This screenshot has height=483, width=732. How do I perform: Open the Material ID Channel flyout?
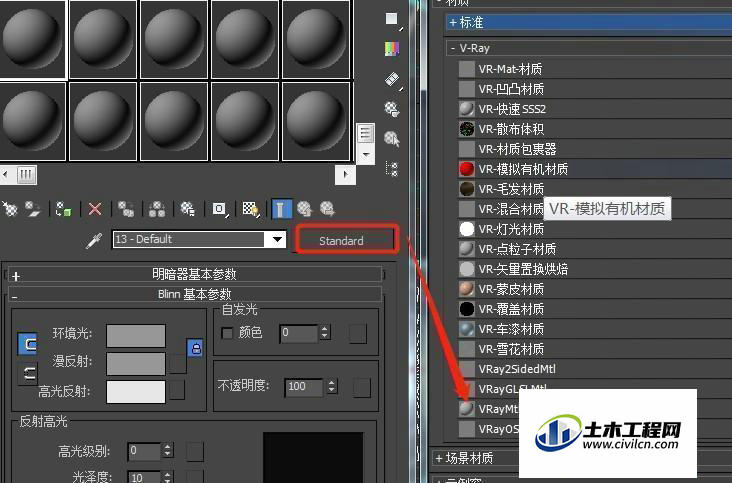(x=219, y=209)
